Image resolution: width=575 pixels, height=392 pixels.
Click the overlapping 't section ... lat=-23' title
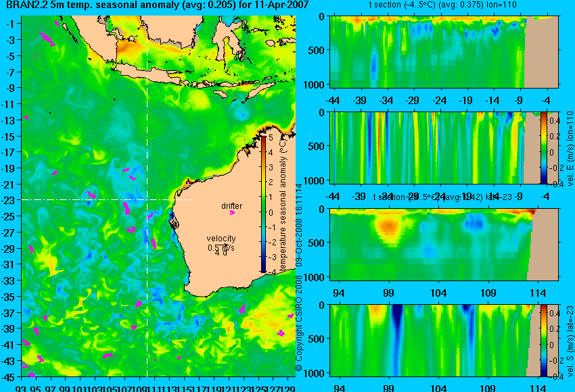(x=442, y=197)
